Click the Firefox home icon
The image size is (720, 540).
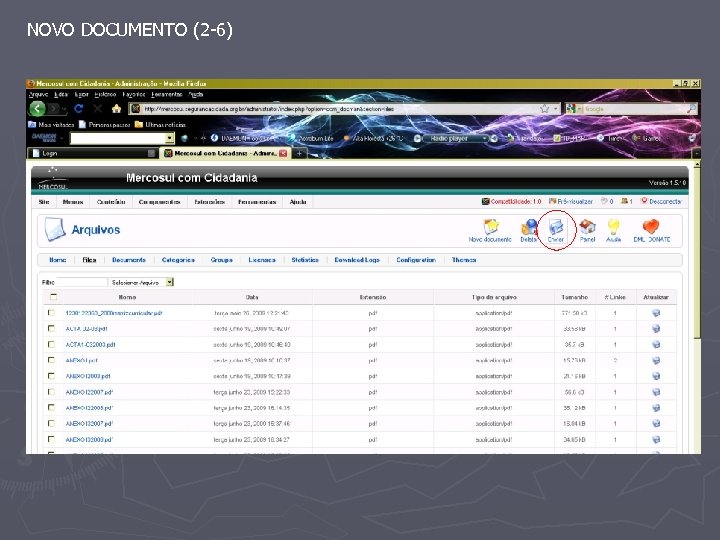117,109
